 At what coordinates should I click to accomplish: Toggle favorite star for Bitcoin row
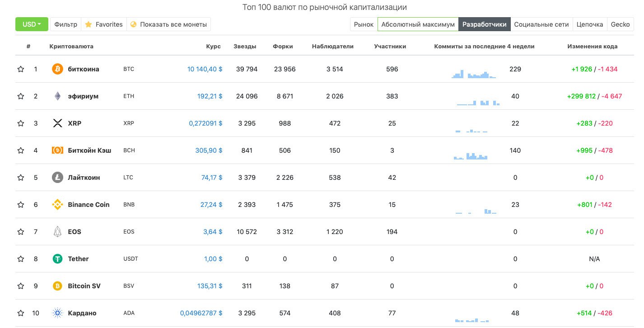point(21,69)
